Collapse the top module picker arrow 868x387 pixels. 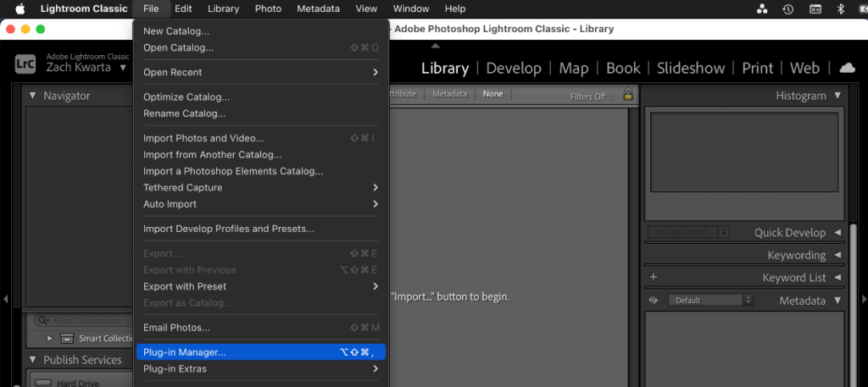pos(435,46)
